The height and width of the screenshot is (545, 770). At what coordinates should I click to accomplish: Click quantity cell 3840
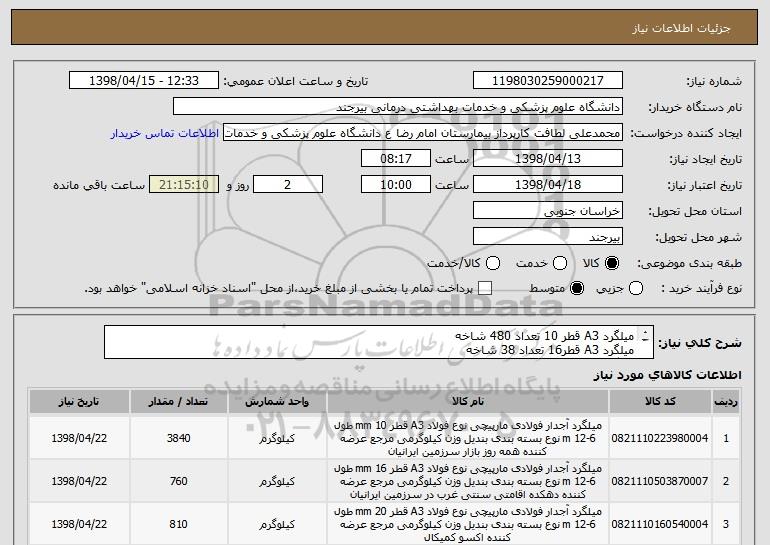point(178,438)
